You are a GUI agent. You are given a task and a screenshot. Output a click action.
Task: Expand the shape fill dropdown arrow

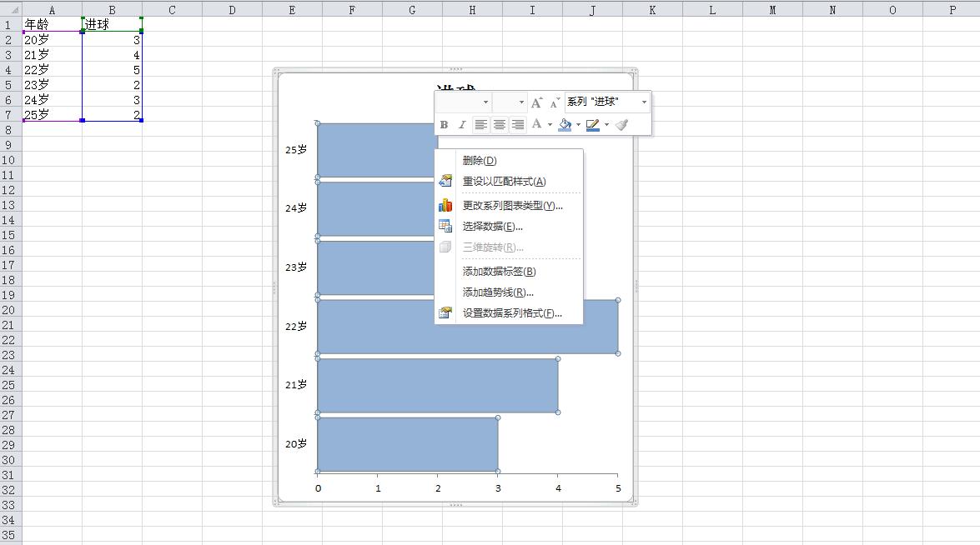578,125
